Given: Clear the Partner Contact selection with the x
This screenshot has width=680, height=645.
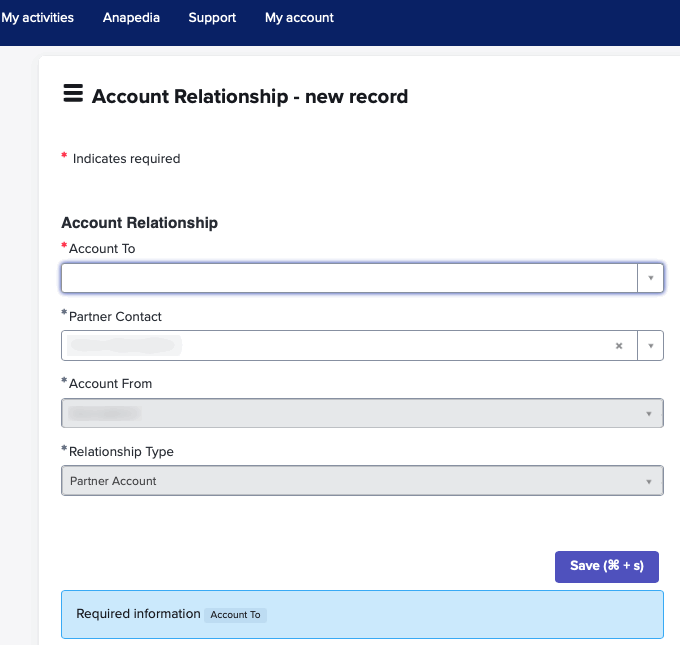Looking at the screenshot, I should coord(618,346).
